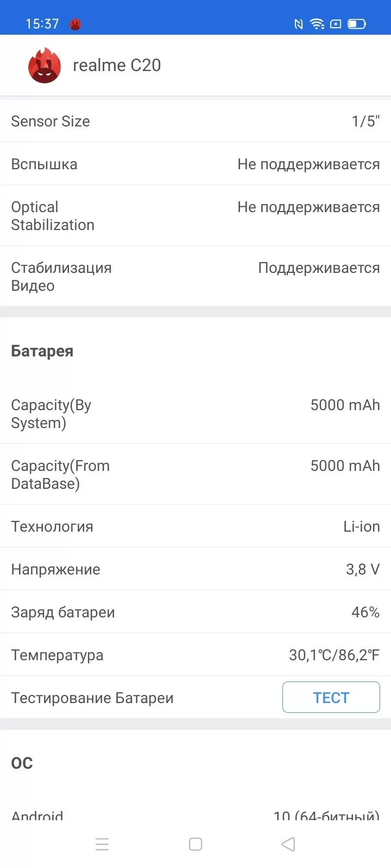Viewport: 391px width, 868px height.
Task: Go home using the square navigation icon
Action: 195,844
